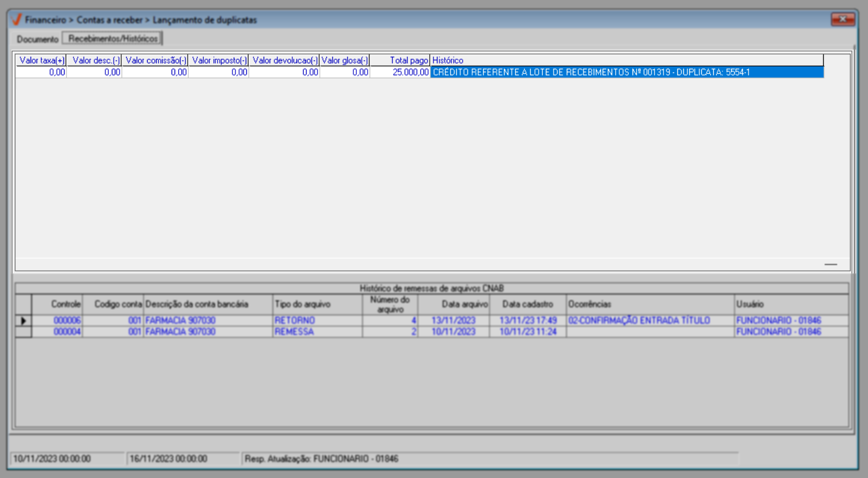Select the 0,00 cell under Valor taxa(+)

pyautogui.click(x=41, y=72)
